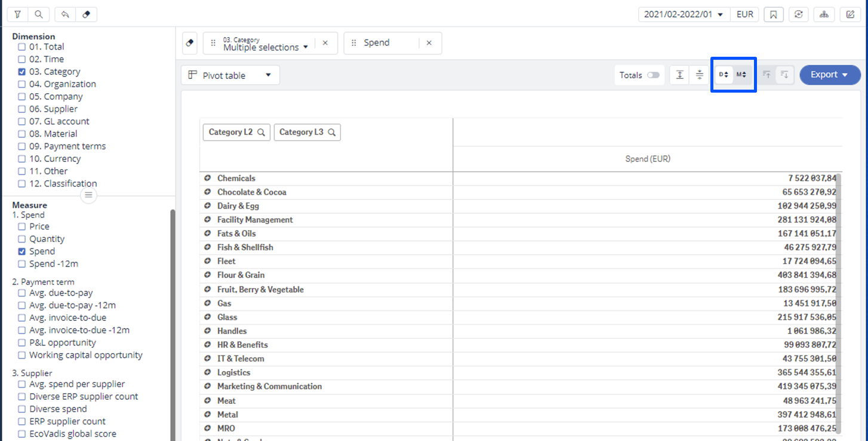This screenshot has height=441, width=868.
Task: Sort by measure using M button
Action: coord(741,75)
